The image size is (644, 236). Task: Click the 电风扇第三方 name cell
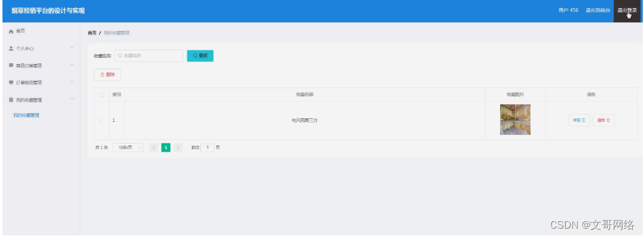coord(305,120)
